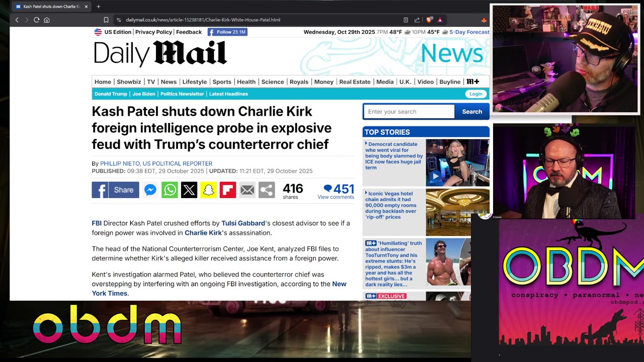644x362 pixels.
Task: Open the M+ Mail Plus nav icon
Action: point(473,81)
